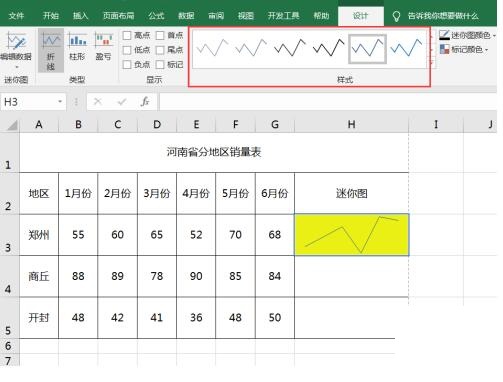Click the Tell Me search box text
Image resolution: width=503 pixels, height=382 pixels.
click(x=443, y=16)
